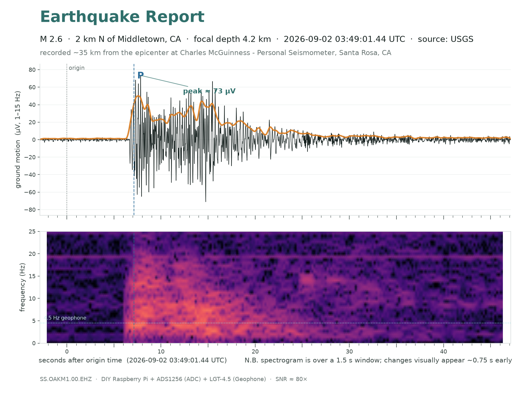
Task: Click '2 km N of Middletown, CA' text
Action: (x=128, y=39)
